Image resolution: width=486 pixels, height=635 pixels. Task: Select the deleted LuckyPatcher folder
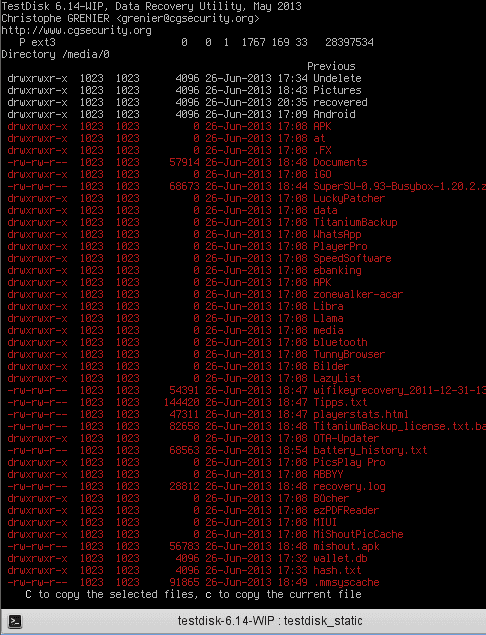click(196, 198)
